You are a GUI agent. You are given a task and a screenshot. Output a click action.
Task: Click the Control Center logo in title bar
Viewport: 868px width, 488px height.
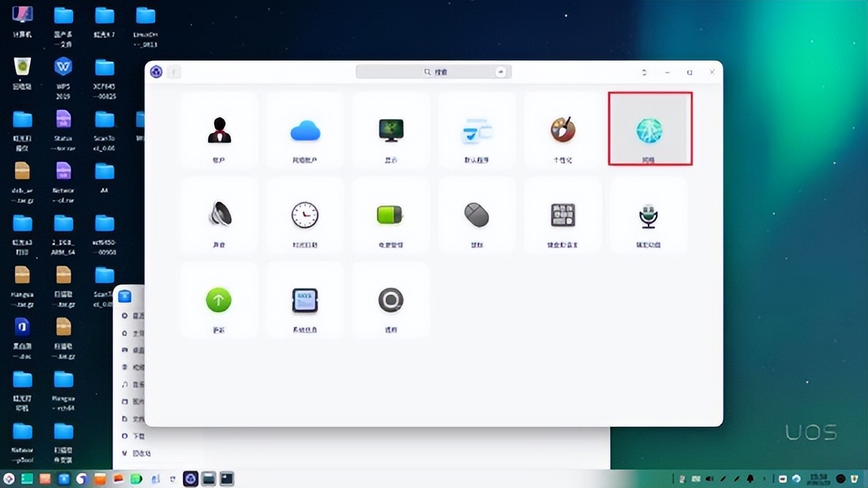156,72
